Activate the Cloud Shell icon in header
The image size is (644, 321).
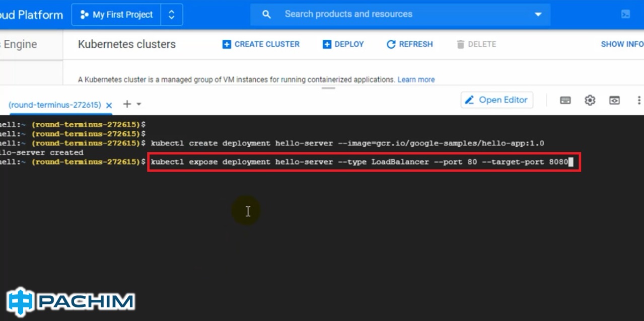coord(626,15)
